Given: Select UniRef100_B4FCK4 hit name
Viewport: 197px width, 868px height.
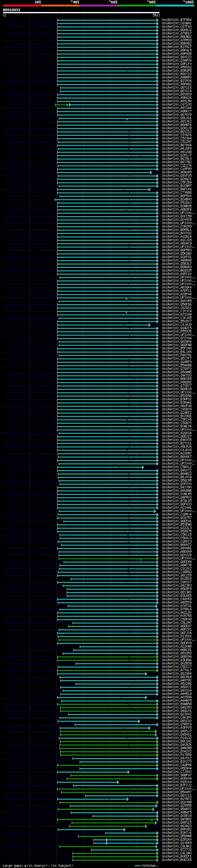Looking at the screenshot, I should click(177, 189).
